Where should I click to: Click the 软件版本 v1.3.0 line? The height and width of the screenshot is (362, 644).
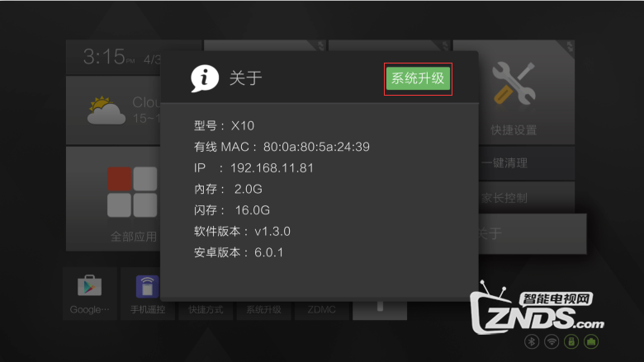pos(242,231)
